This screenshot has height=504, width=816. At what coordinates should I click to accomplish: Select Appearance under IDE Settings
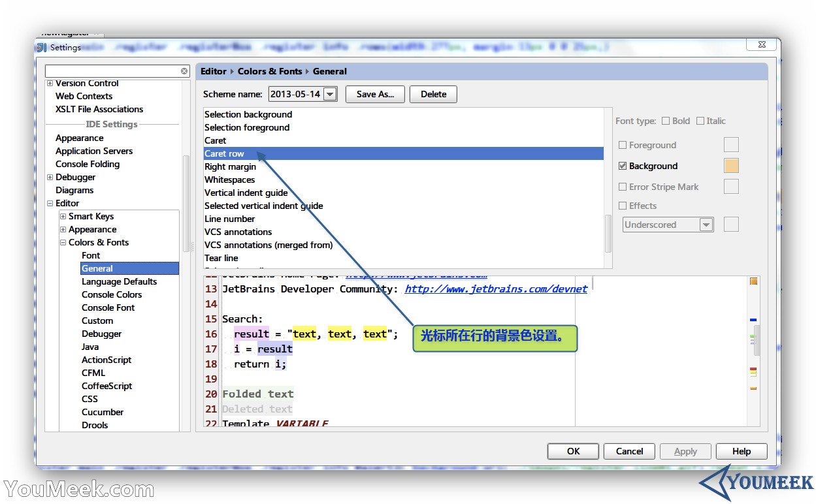click(79, 138)
